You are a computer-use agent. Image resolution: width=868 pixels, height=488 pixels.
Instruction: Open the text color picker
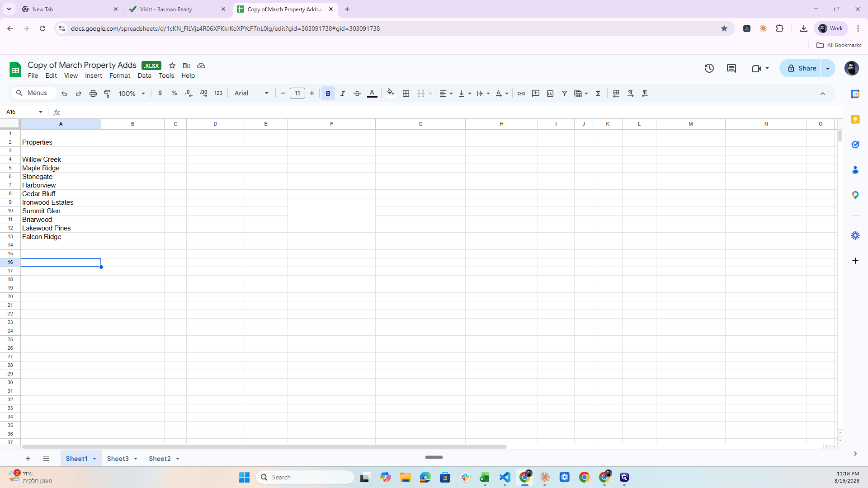[372, 94]
